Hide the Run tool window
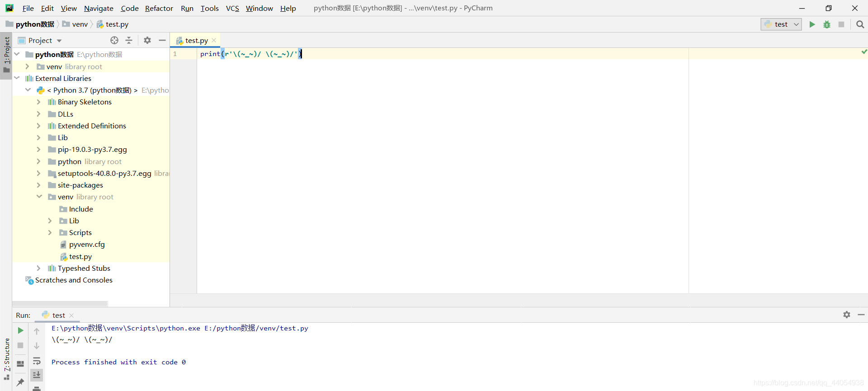The image size is (868, 391). pyautogui.click(x=861, y=315)
